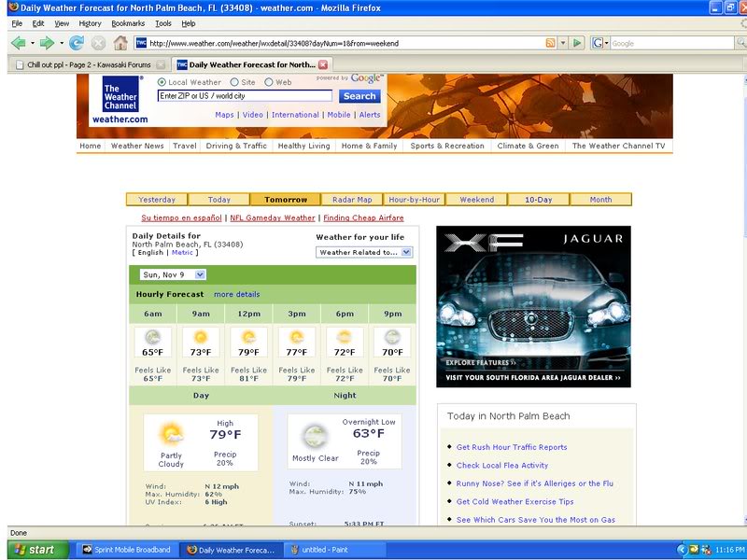Select the Web radio button
This screenshot has height=560, width=747.
(269, 82)
